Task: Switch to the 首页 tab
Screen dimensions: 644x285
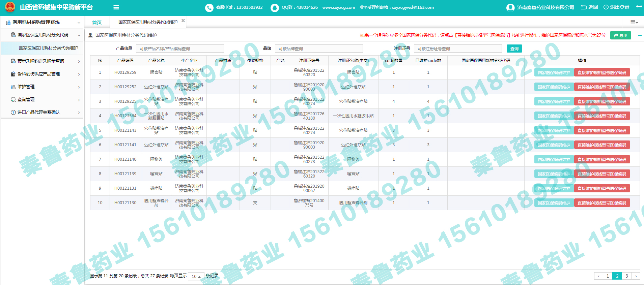Action: [97, 23]
